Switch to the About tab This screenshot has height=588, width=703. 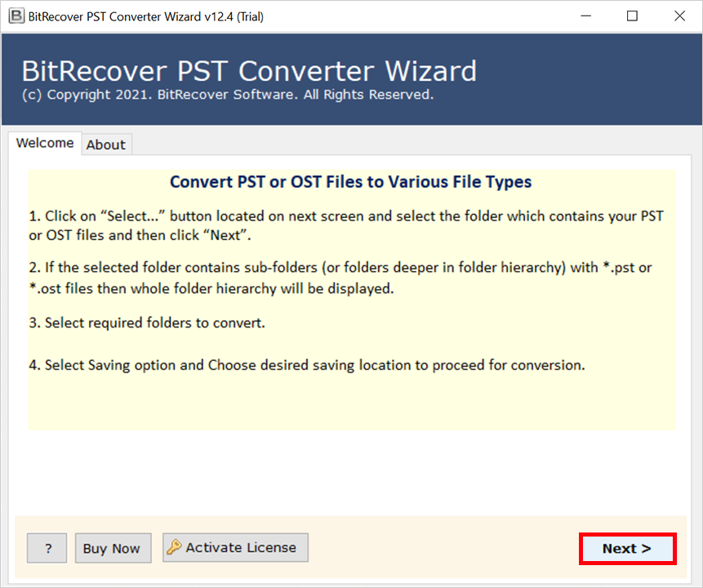106,145
